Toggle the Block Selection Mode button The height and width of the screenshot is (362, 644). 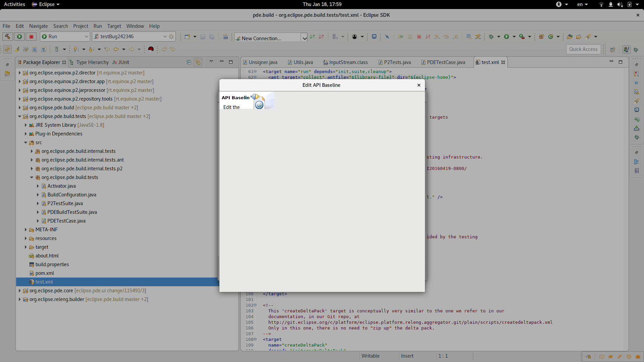point(35,49)
